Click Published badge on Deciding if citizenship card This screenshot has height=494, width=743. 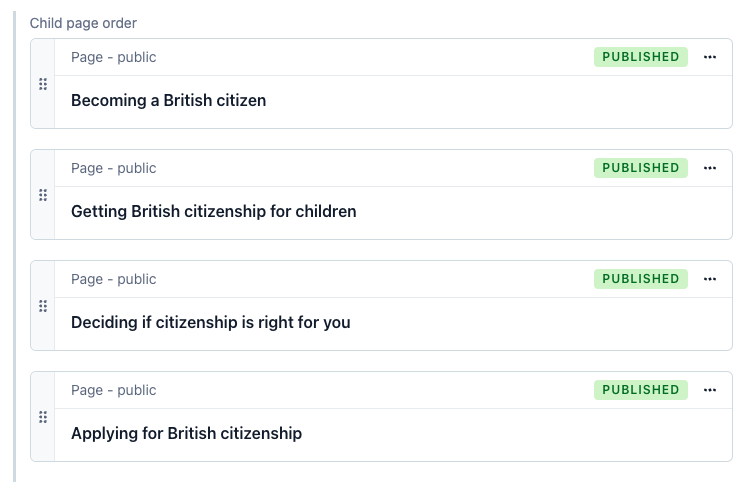641,279
